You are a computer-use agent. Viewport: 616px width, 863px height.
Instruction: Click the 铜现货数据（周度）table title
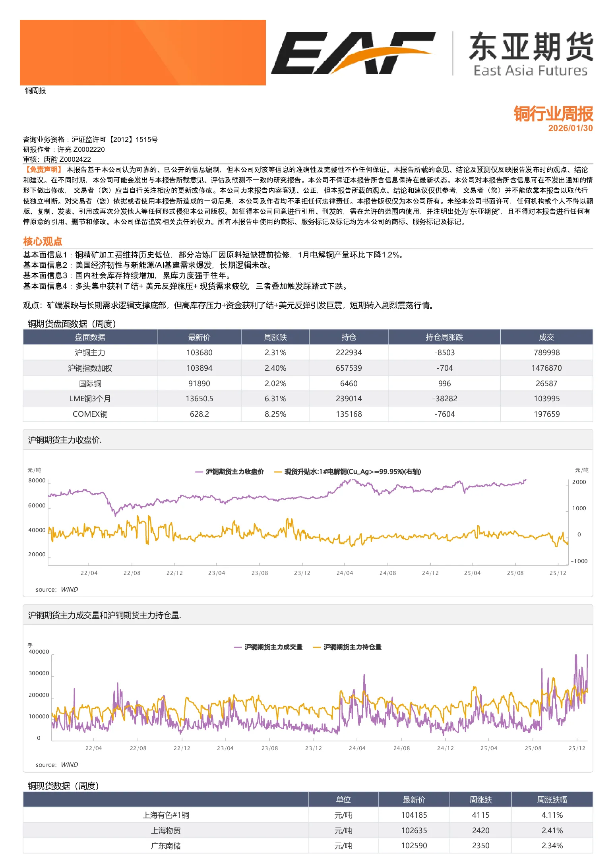[63, 786]
